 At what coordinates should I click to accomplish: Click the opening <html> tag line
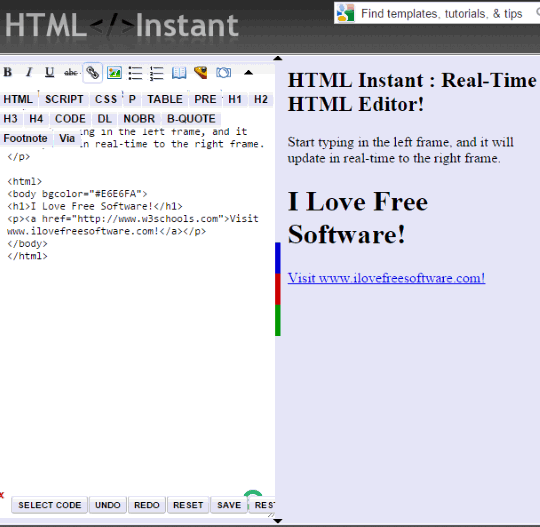coord(24,182)
